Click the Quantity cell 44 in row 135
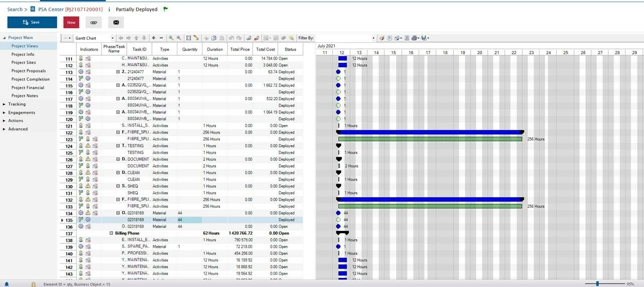 coord(189,220)
